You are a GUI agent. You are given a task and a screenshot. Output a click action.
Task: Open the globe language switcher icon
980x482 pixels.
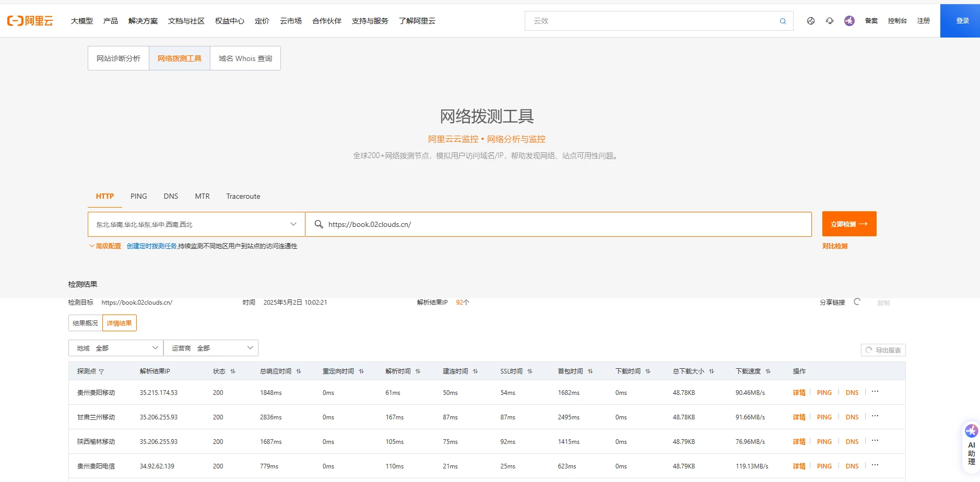810,21
